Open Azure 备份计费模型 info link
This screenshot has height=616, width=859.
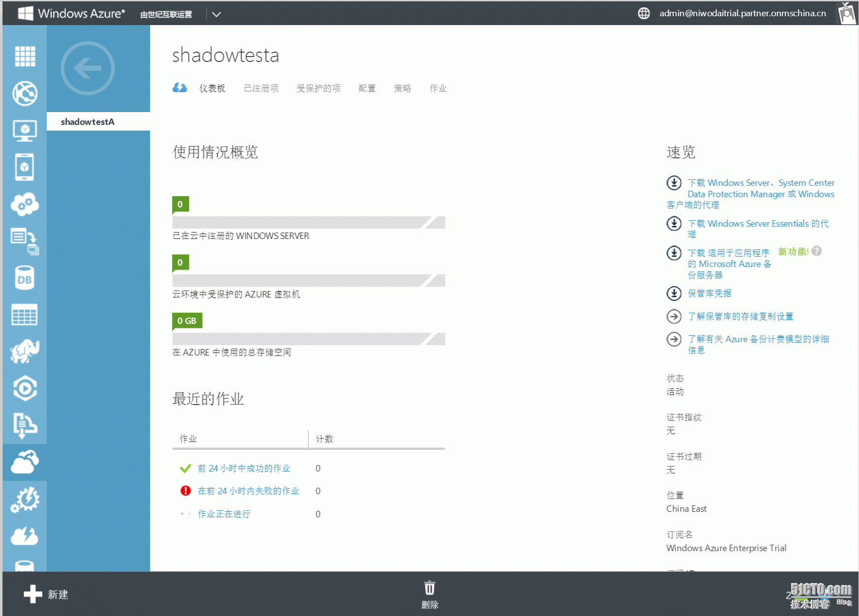pos(758,344)
